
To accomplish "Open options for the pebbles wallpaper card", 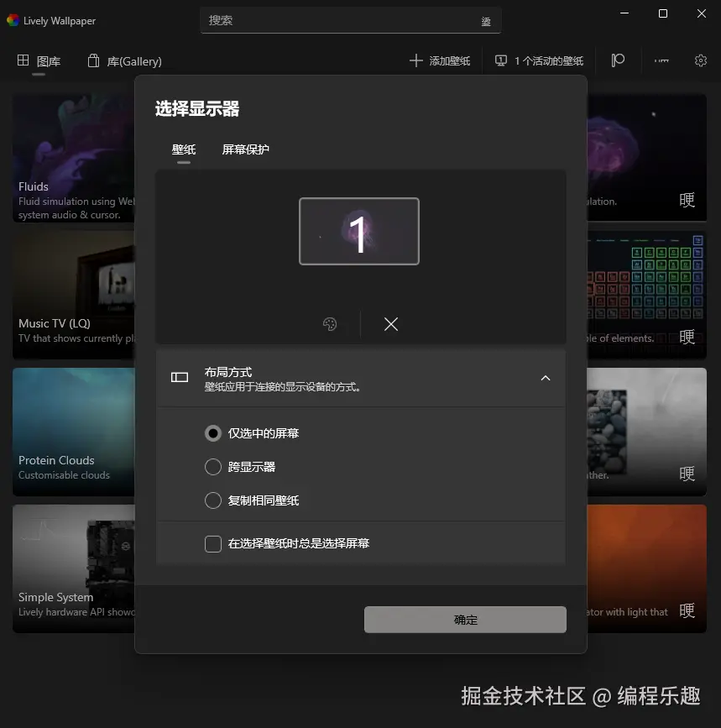I will [687, 474].
